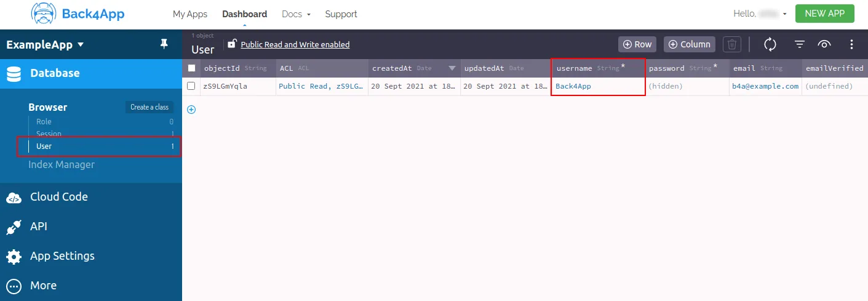The width and height of the screenshot is (868, 301).
Task: Click the ACL column header
Action: click(322, 68)
